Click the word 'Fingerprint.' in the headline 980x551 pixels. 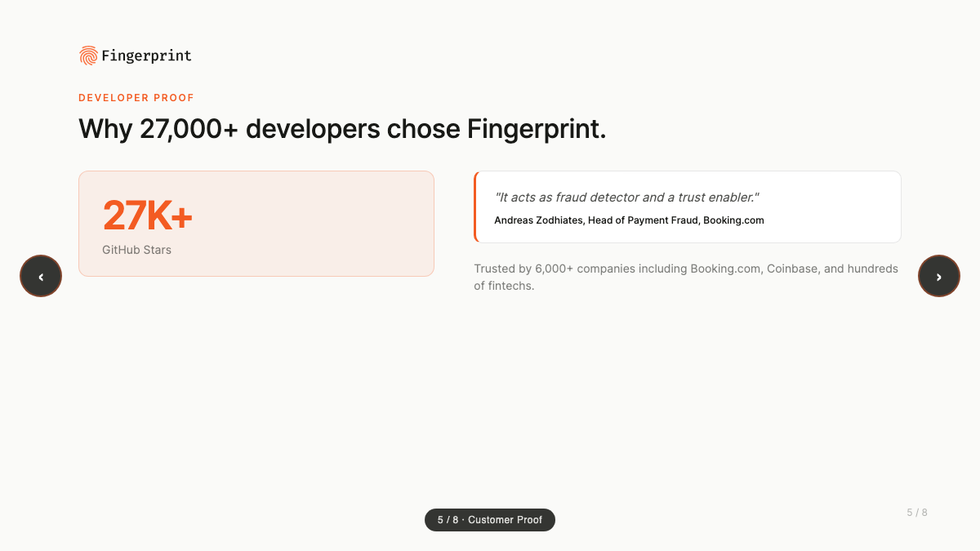tap(537, 129)
